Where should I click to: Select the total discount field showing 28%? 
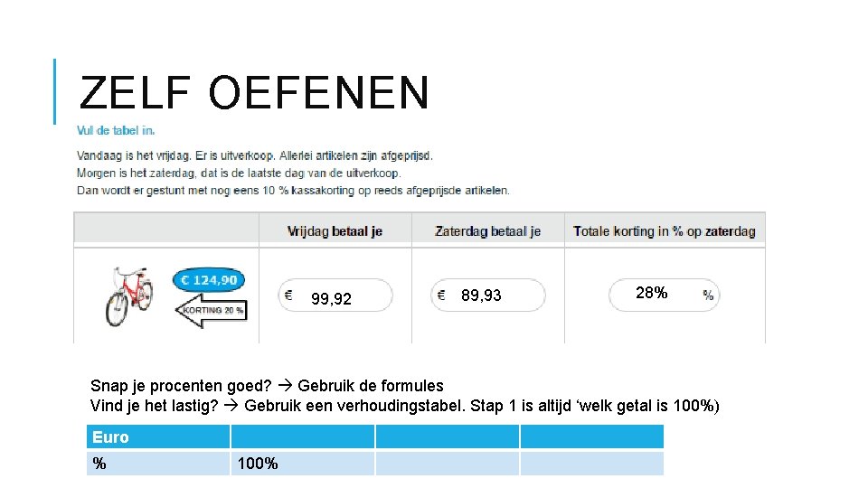click(x=665, y=296)
